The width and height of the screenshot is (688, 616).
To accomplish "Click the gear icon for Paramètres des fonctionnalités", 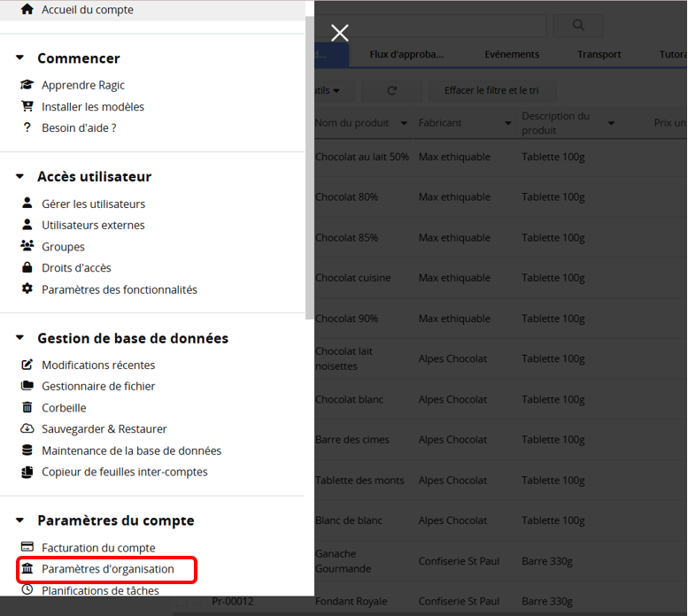I will [27, 289].
